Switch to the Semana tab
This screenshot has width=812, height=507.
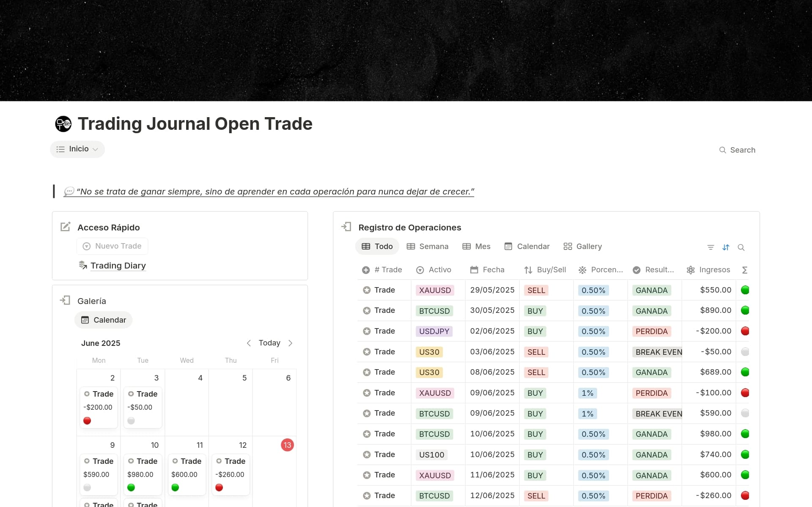428,246
